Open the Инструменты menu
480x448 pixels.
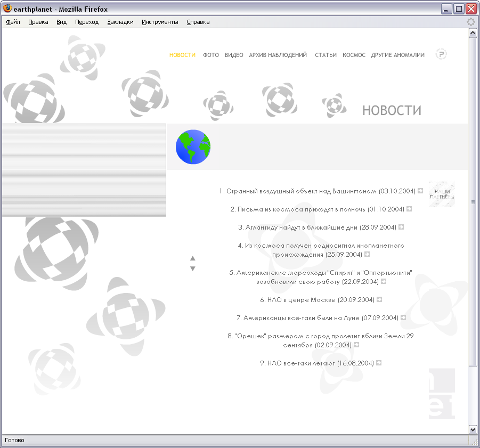(160, 22)
